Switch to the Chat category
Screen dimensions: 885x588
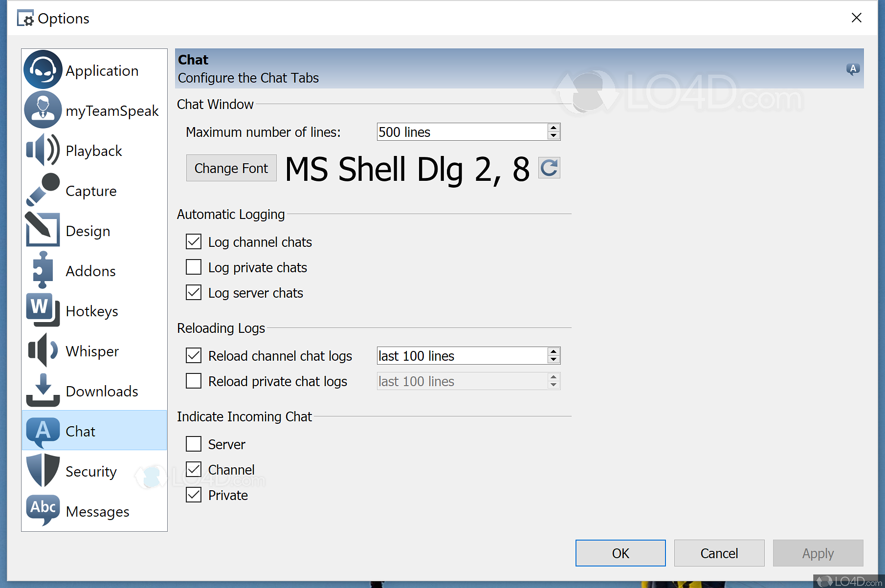click(x=81, y=431)
